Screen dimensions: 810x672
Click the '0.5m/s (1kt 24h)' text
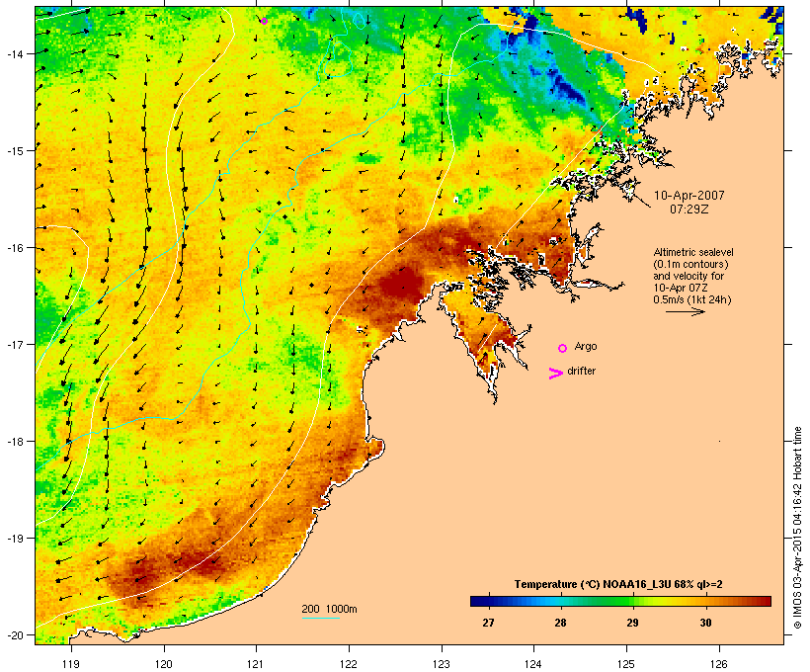692,299
